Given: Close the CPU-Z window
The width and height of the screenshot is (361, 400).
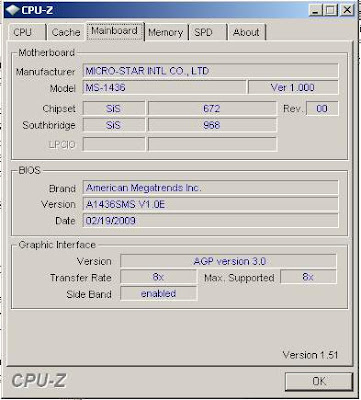Looking at the screenshot, I should click(x=347, y=10).
